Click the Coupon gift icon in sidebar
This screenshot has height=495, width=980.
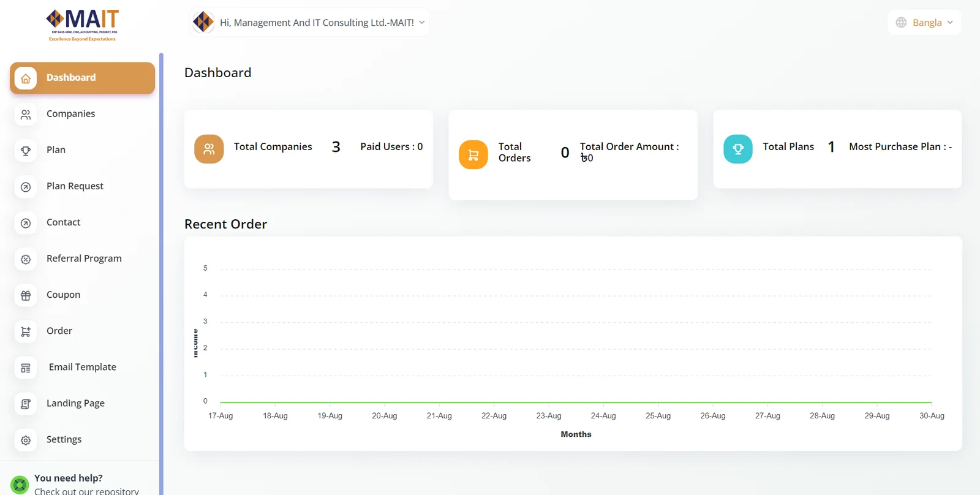tap(26, 295)
